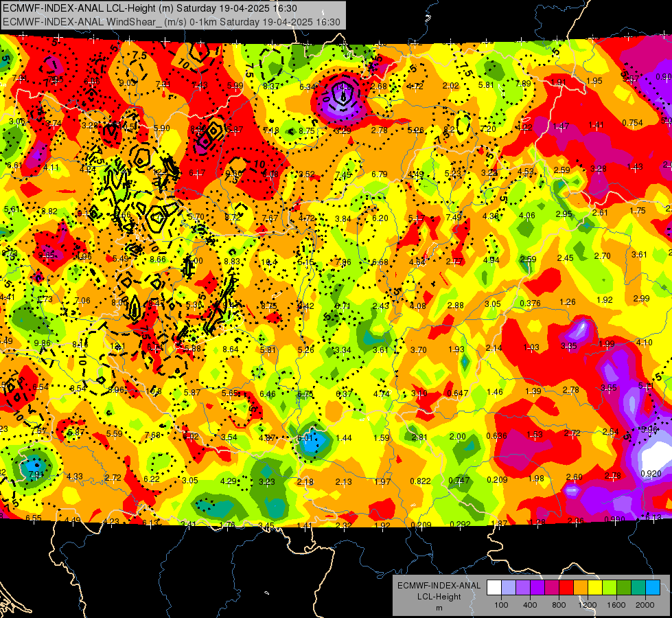Click the wind shear value '7.45'
Image resolution: width=672 pixels, height=618 pixels.
click(343, 174)
